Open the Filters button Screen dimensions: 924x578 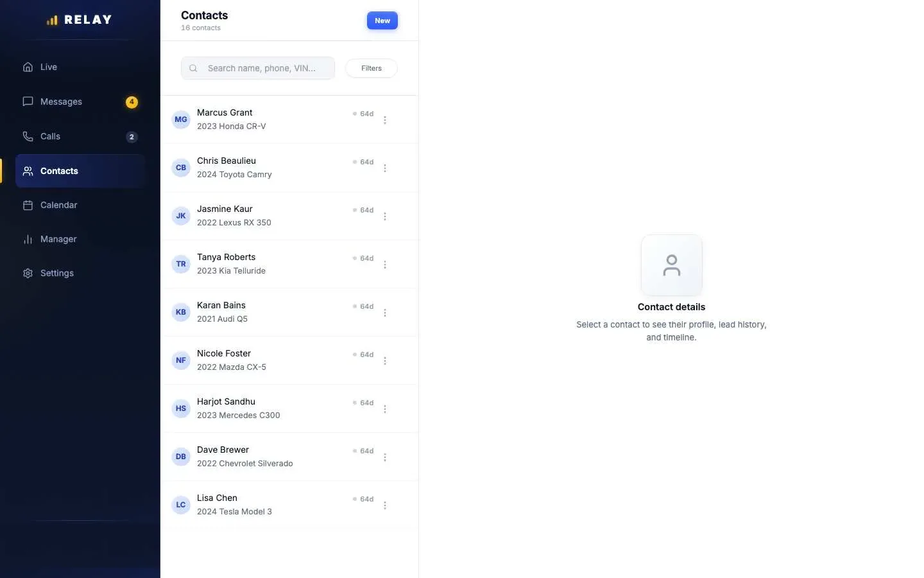pyautogui.click(x=372, y=68)
